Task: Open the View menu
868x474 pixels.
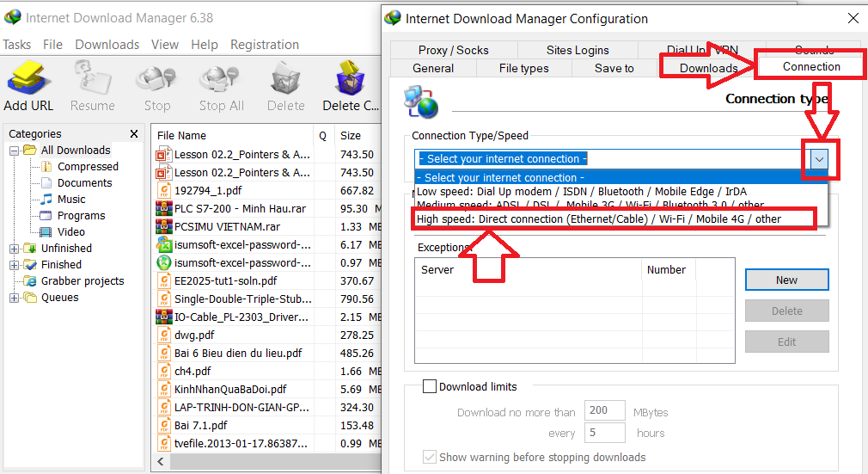Action: [165, 45]
